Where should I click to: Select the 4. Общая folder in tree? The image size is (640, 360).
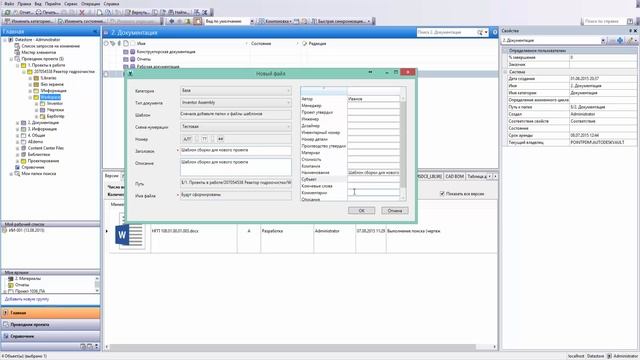coord(36,135)
